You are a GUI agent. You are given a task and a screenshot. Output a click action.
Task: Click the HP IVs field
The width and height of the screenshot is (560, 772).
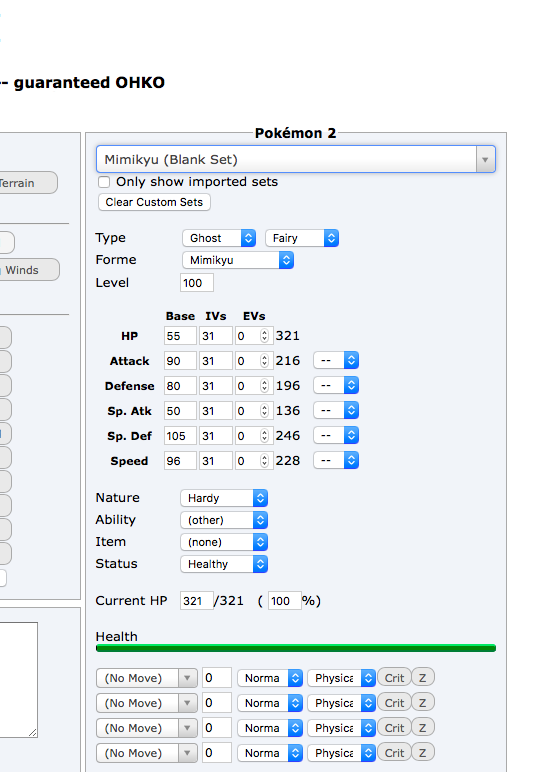pyautogui.click(x=216, y=336)
